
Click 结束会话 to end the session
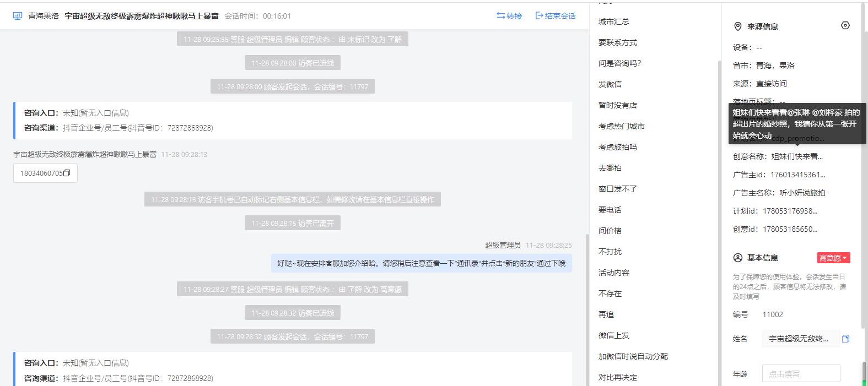coord(556,16)
